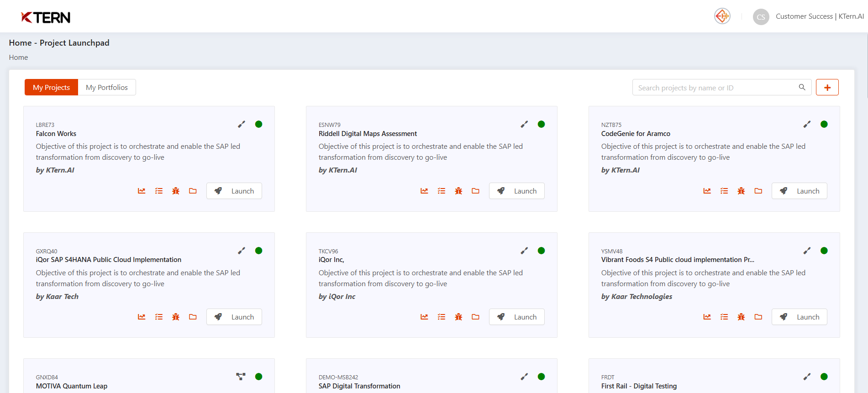This screenshot has width=868, height=393.
Task: Open chart icon for Vibrant Foods S4 project
Action: coord(707,317)
